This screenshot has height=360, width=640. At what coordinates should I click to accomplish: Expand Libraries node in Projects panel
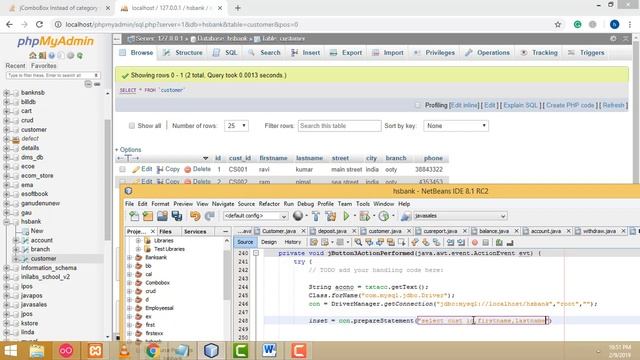click(138, 240)
